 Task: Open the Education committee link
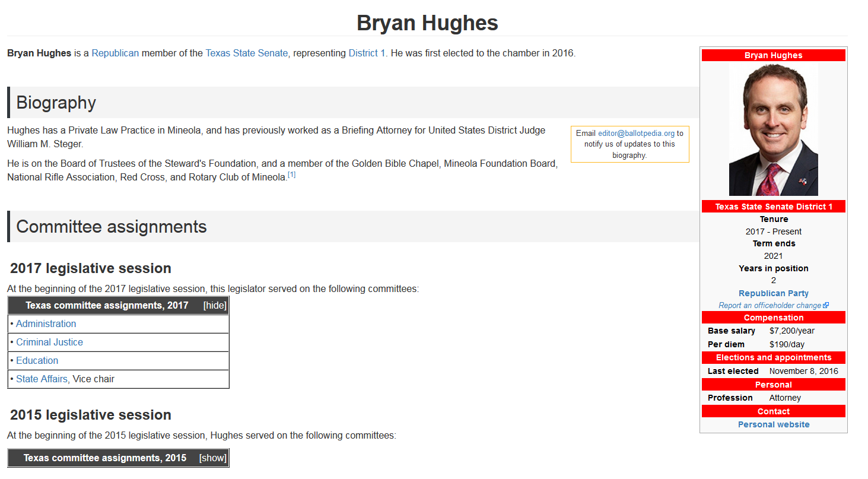coord(37,361)
